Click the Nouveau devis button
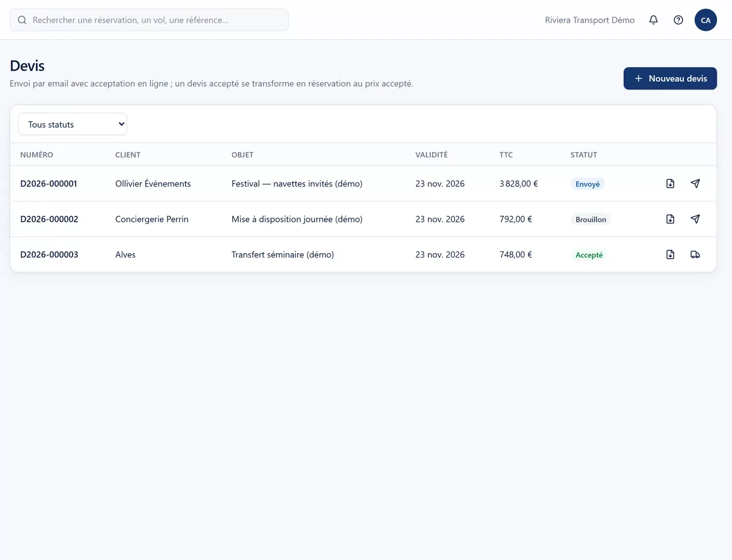Viewport: 732px width, 560px height. 670,78
